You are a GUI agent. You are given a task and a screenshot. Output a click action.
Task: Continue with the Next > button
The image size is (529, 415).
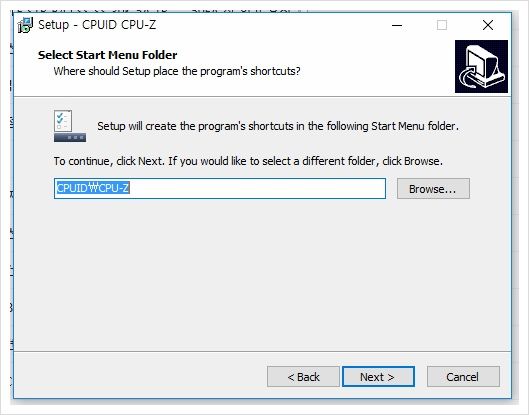pos(378,377)
